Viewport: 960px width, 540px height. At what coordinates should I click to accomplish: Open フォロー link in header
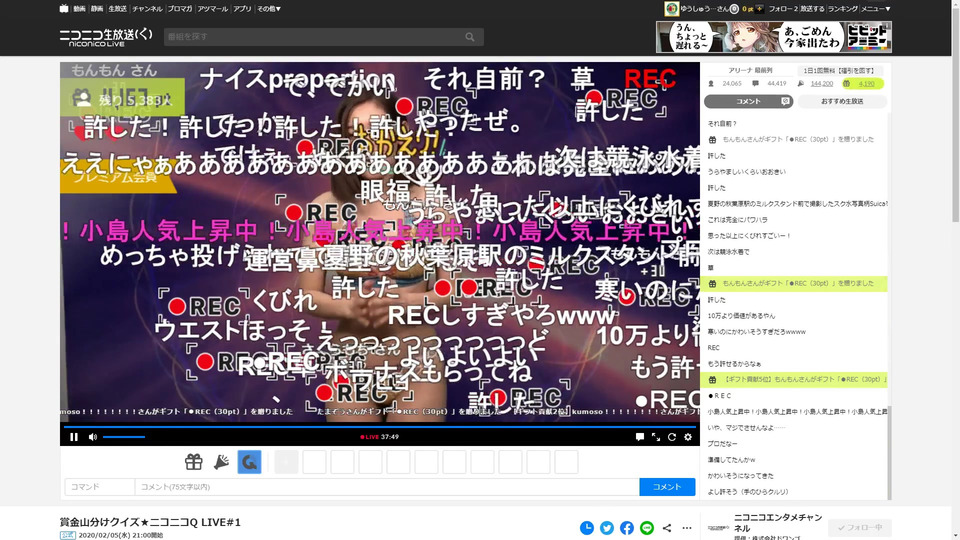(783, 9)
